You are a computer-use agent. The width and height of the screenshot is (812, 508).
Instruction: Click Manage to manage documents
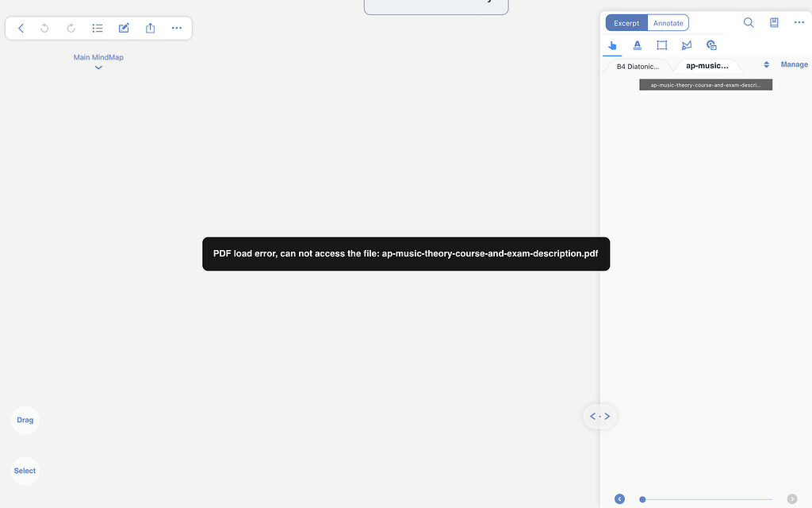coord(794,65)
